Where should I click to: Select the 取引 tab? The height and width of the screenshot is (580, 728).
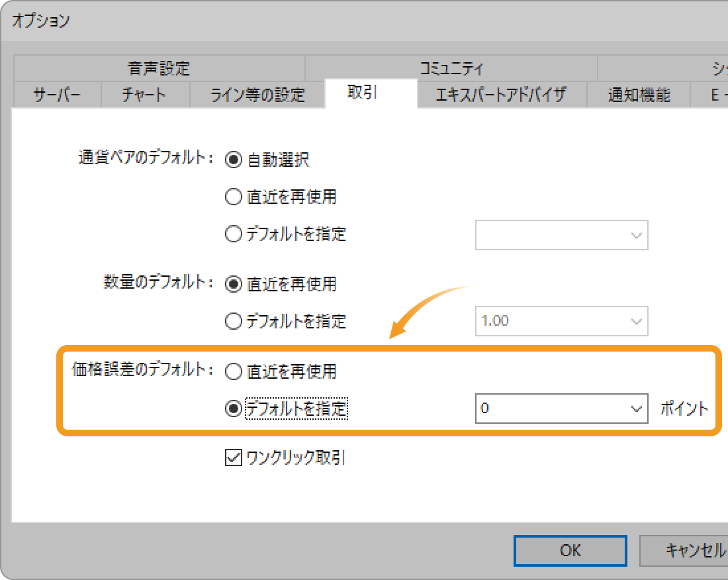[x=371, y=93]
